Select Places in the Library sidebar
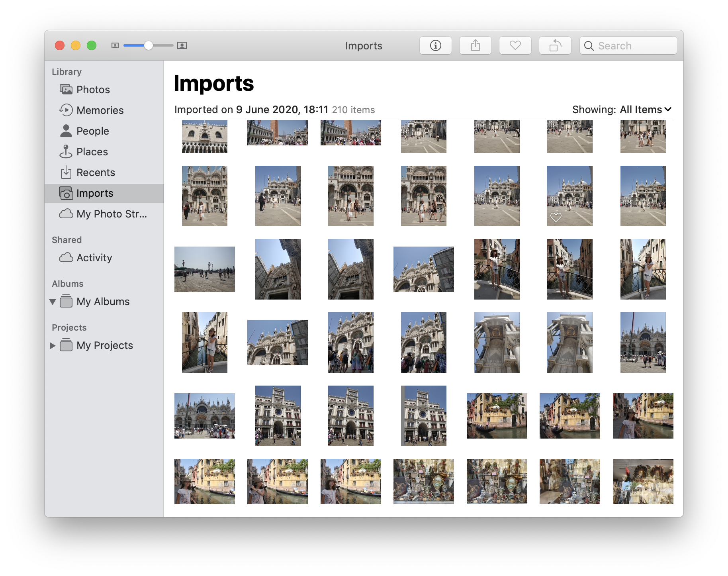 pos(92,151)
